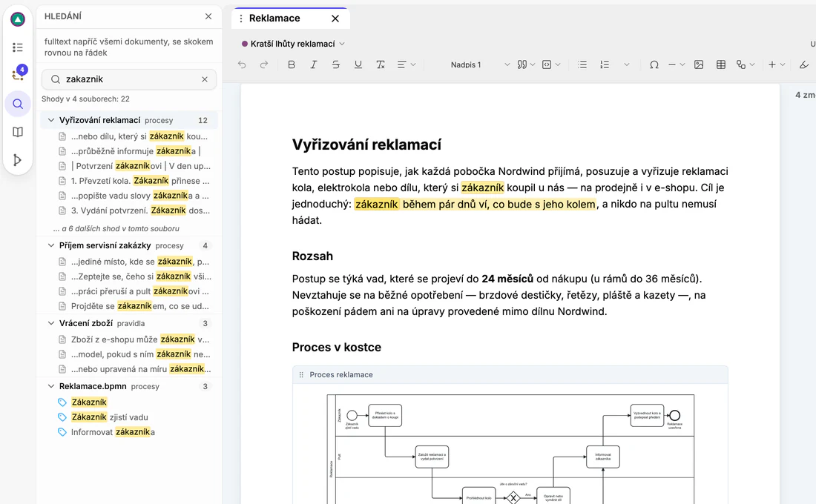Viewport: 816px width, 504px height.
Task: Open result '...práci přeruší a pult zákazníkovi'
Action: click(x=134, y=291)
